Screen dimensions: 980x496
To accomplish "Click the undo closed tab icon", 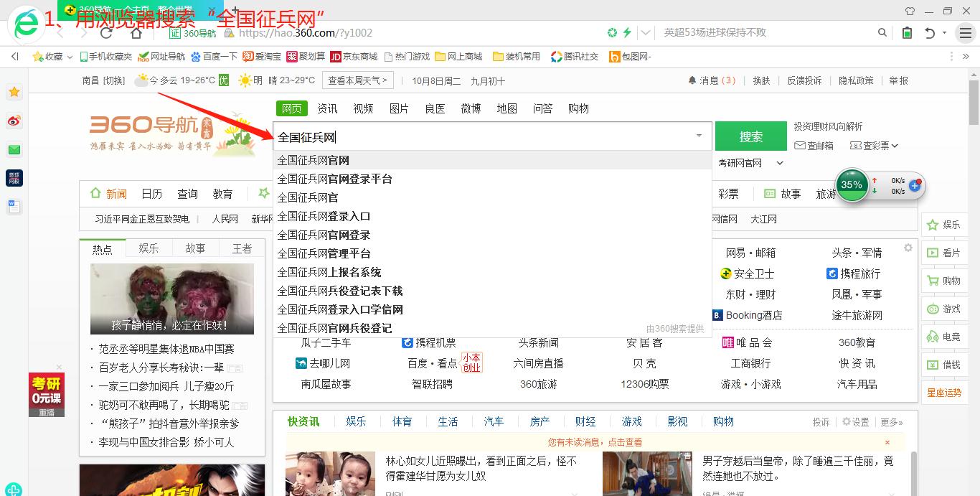I will coord(930,33).
